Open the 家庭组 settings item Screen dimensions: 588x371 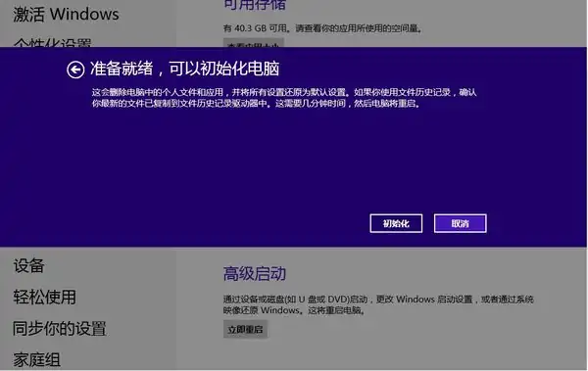coord(37,360)
